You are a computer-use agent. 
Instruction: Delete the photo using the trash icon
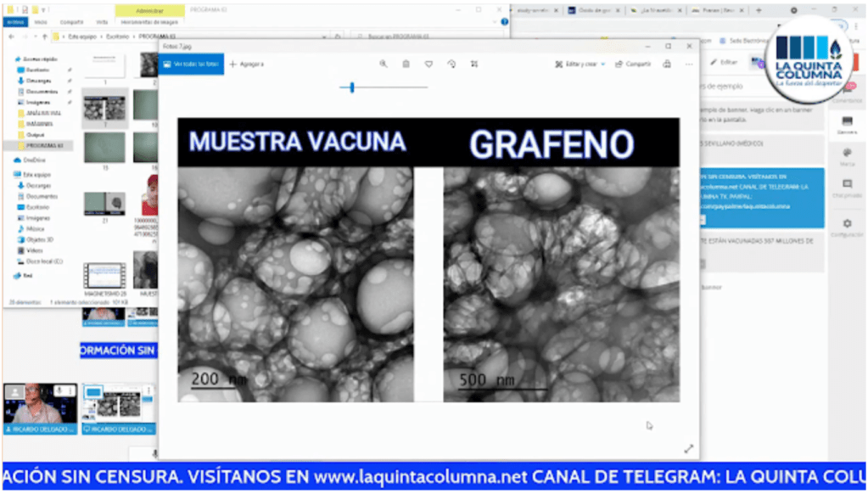point(406,64)
